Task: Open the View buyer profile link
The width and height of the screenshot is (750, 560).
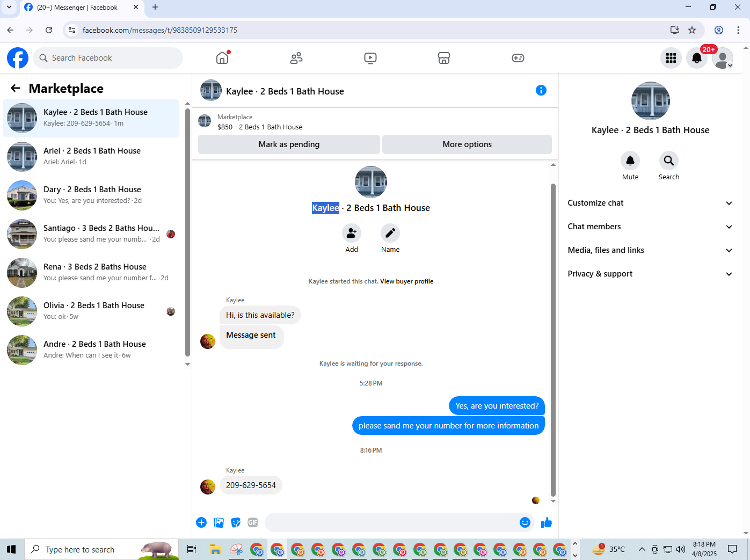Action: click(406, 281)
